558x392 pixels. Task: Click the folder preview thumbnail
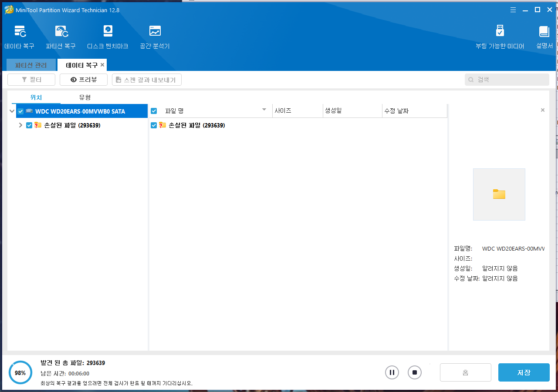(x=499, y=194)
